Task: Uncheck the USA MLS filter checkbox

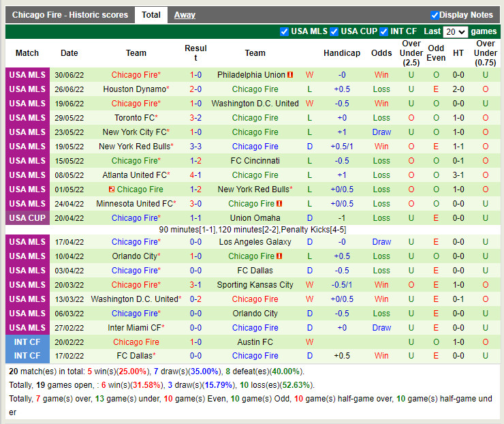Action: [x=284, y=31]
